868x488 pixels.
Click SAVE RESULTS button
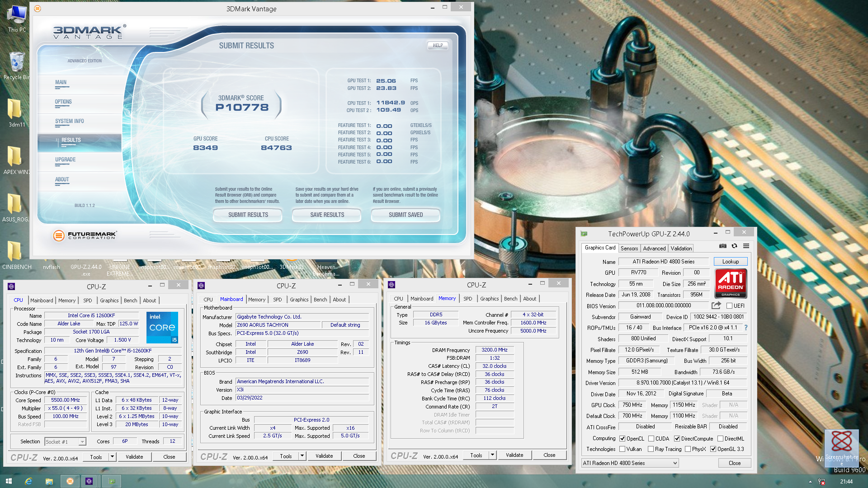pos(327,215)
